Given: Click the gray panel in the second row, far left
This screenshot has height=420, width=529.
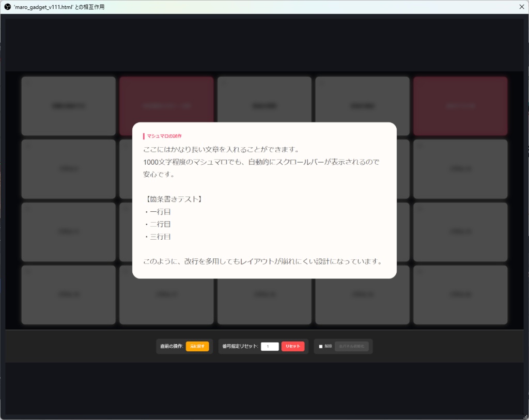Looking at the screenshot, I should pos(68,168).
